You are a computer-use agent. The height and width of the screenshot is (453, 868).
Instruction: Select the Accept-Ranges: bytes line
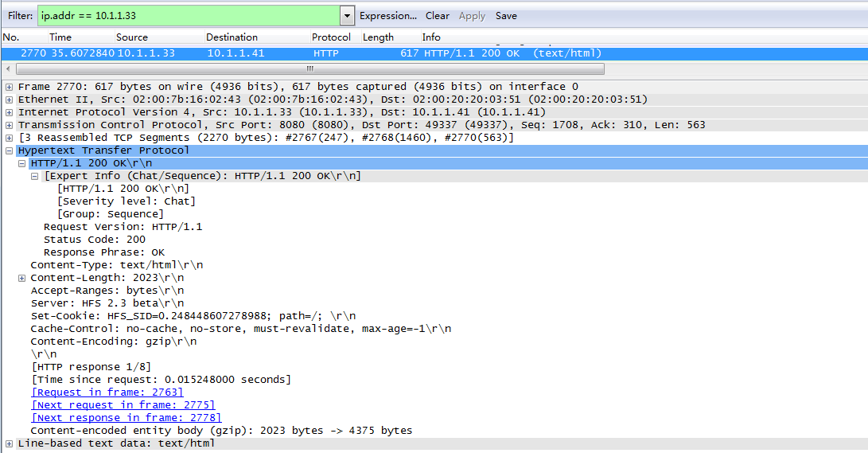pos(107,290)
